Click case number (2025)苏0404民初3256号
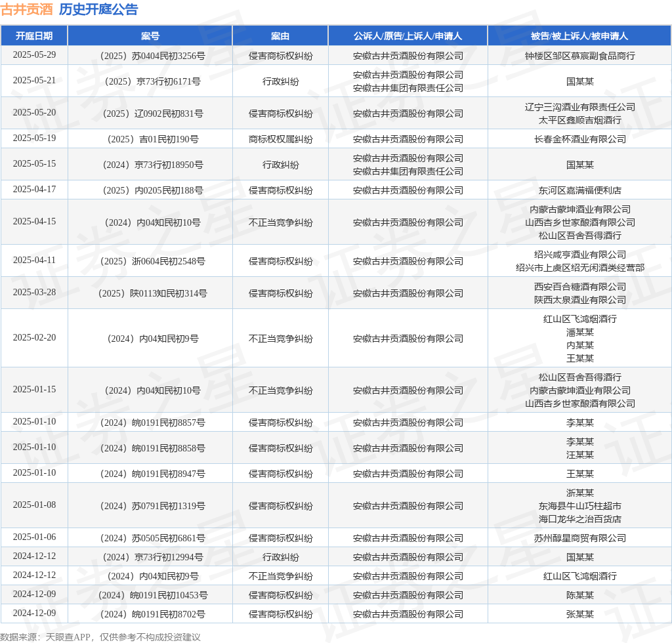This screenshot has height=643, width=672. click(x=152, y=56)
